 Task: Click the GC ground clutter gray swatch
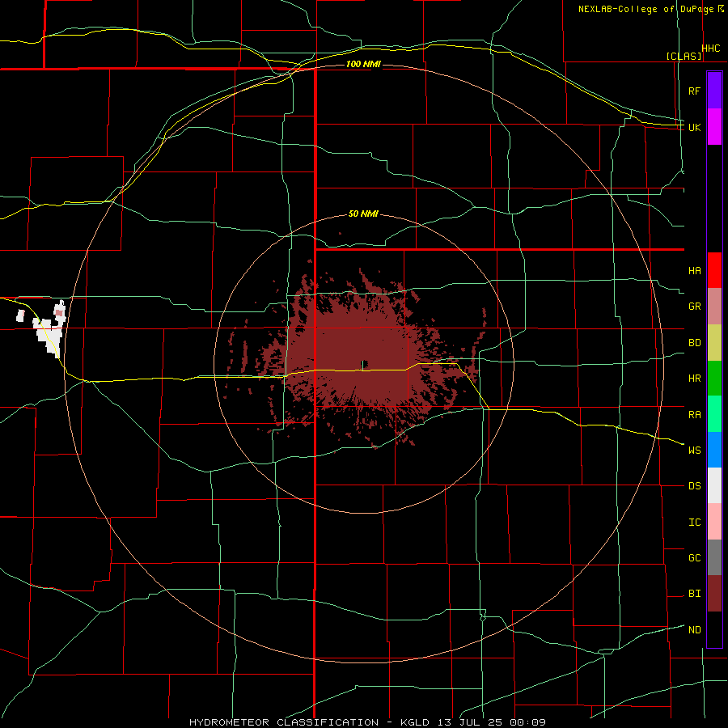(x=714, y=557)
